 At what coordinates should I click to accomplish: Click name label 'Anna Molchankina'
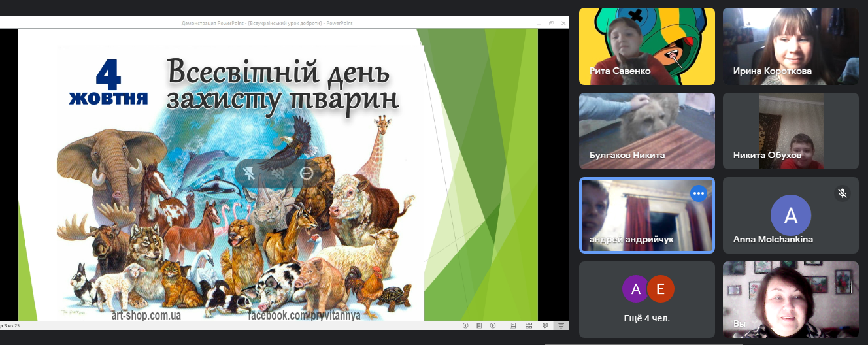[773, 239]
